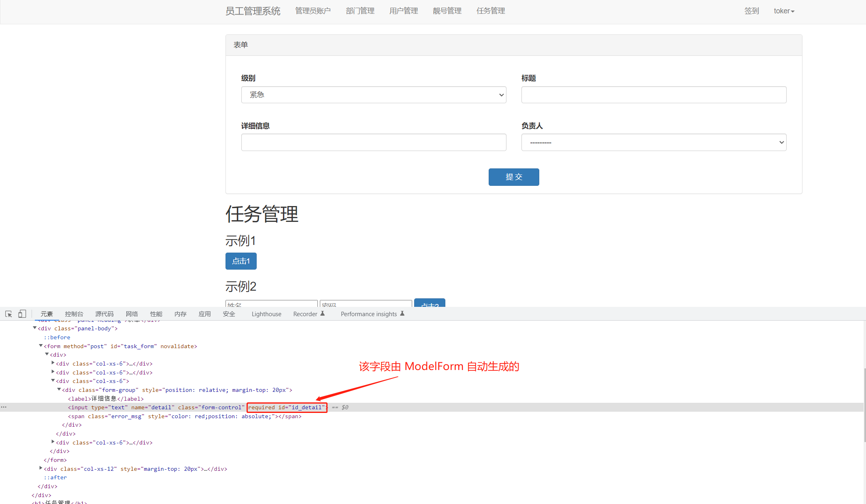Switch to the 网络 devtools tab

[132, 314]
